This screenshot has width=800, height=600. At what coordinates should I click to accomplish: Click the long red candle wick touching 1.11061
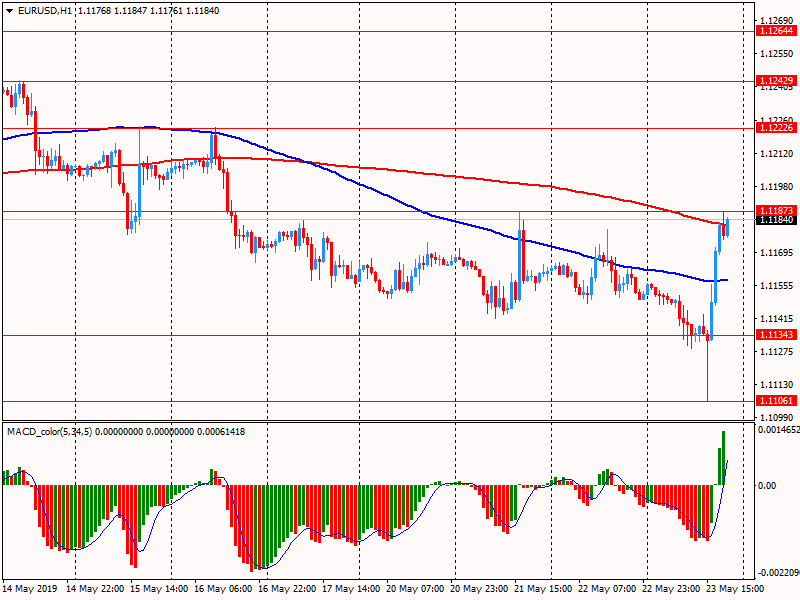[708, 370]
